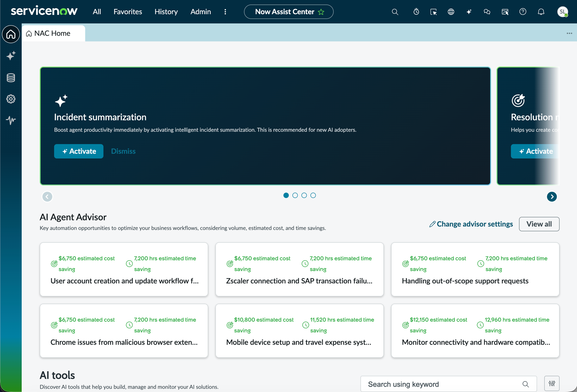This screenshot has height=392, width=577.
Task: Click the Resolution card target icon
Action: click(x=518, y=101)
